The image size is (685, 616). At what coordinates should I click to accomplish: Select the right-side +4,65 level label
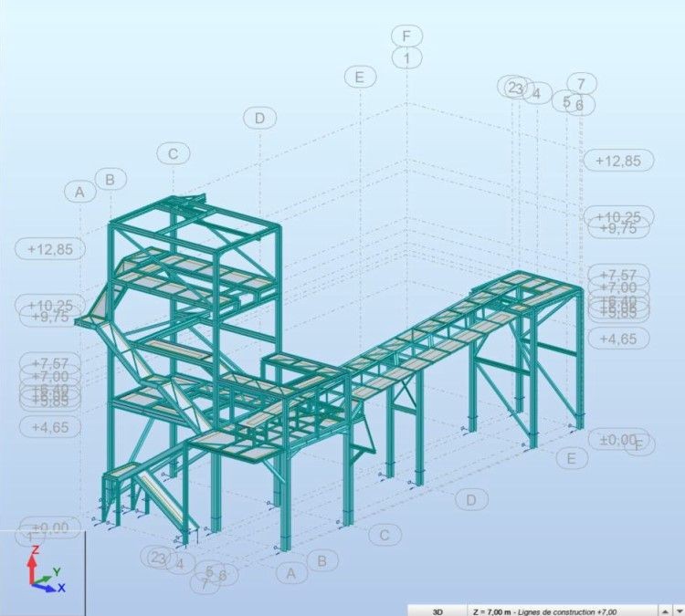[x=618, y=338]
